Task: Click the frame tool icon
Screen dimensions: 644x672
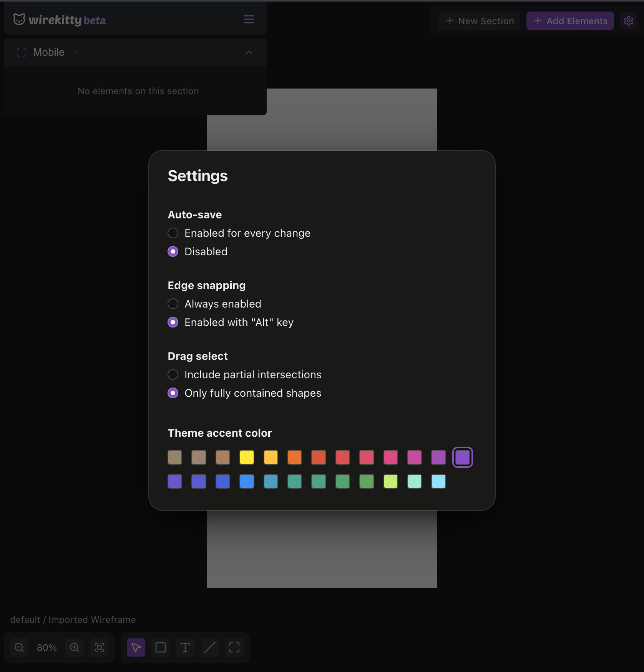Action: tap(234, 647)
